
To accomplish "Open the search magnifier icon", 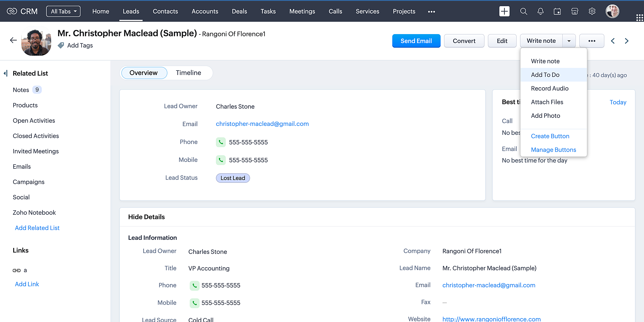I will [524, 11].
